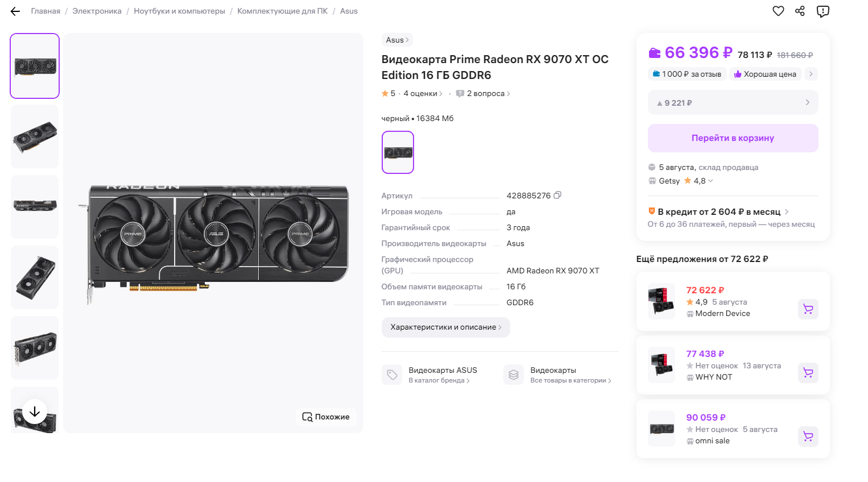The width and height of the screenshot is (868, 482).
Task: Expand Getsy seller rating dropdown
Action: (710, 181)
